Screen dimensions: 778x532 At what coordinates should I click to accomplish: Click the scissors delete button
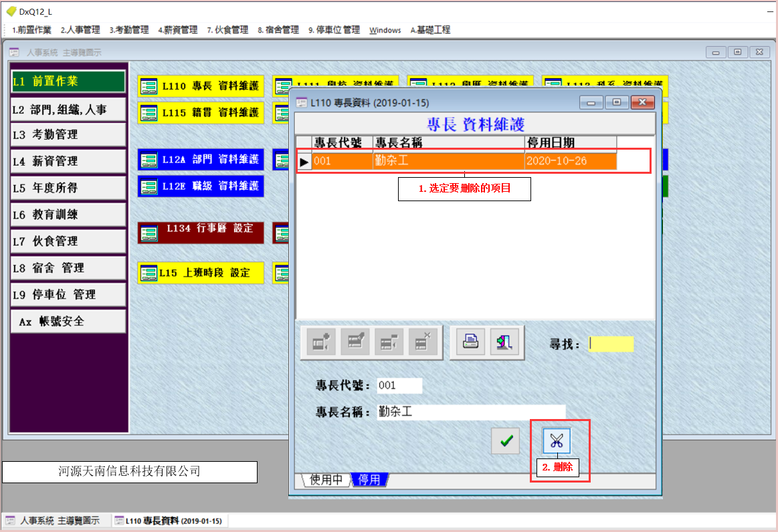[x=557, y=441]
